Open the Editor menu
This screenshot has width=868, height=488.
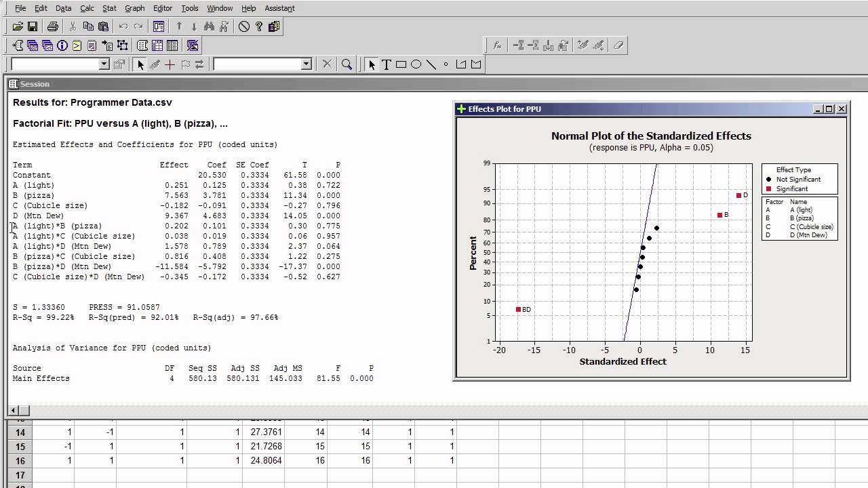163,8
